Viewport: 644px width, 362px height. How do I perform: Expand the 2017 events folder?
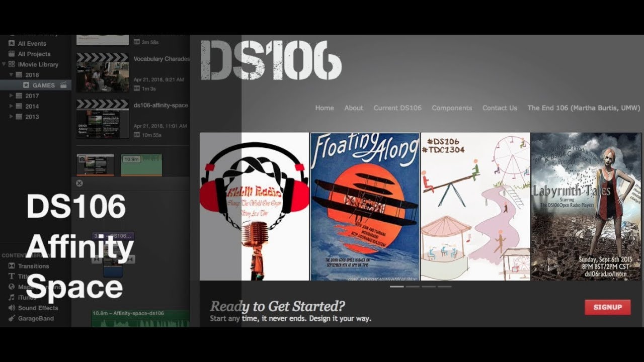tap(12, 96)
